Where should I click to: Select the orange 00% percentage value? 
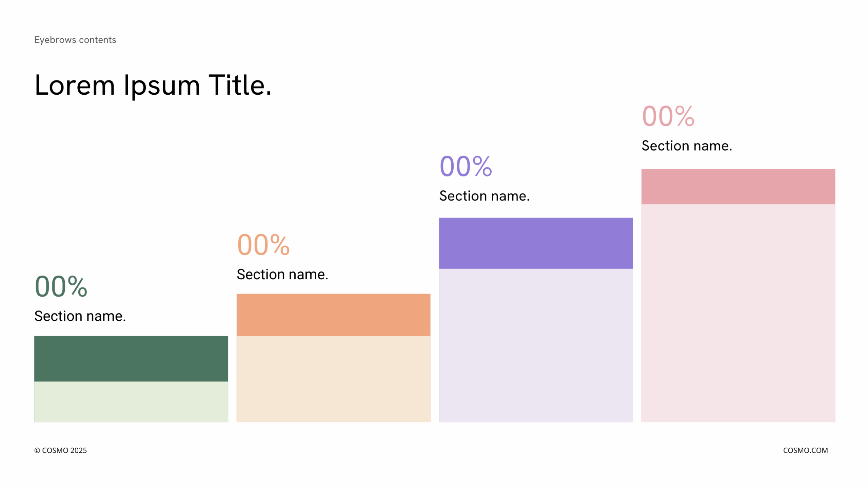tap(263, 245)
